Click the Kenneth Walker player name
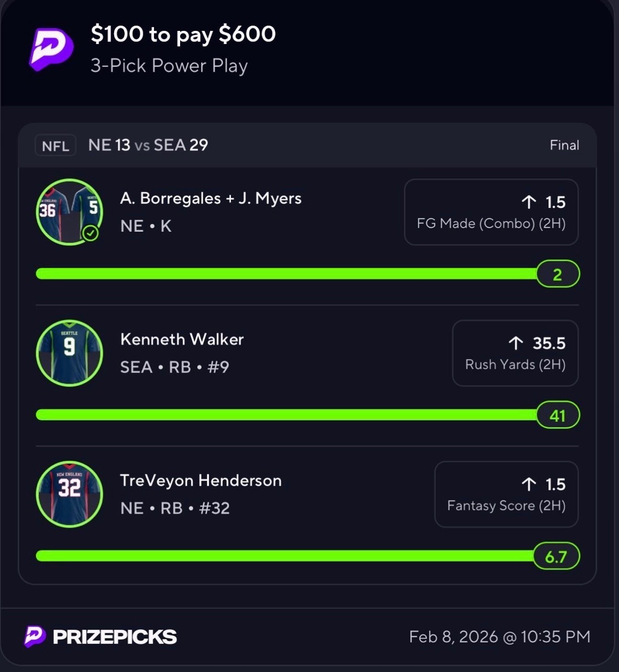Screen dimensions: 619x672 (182, 339)
